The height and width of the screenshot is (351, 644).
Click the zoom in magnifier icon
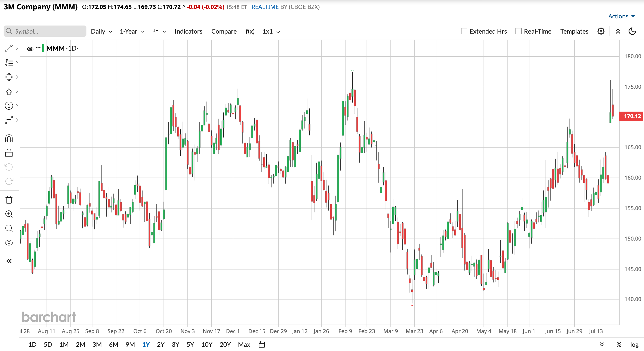[9, 214]
